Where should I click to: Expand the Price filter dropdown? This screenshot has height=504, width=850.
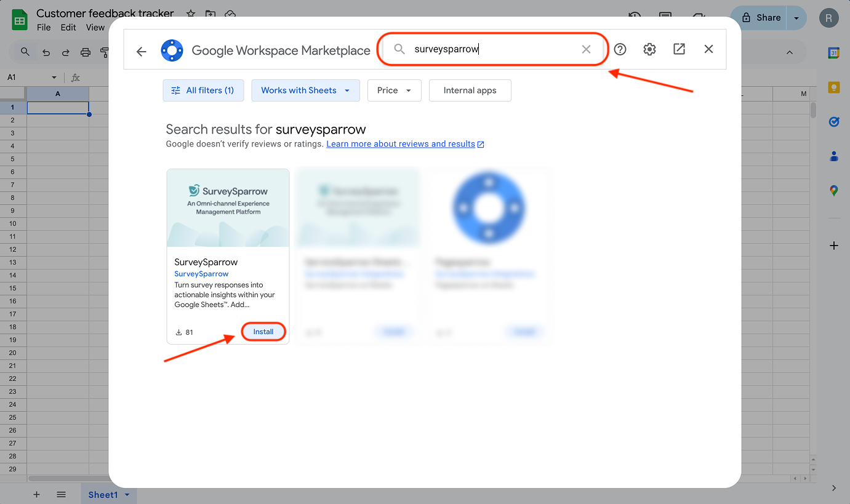click(x=394, y=90)
